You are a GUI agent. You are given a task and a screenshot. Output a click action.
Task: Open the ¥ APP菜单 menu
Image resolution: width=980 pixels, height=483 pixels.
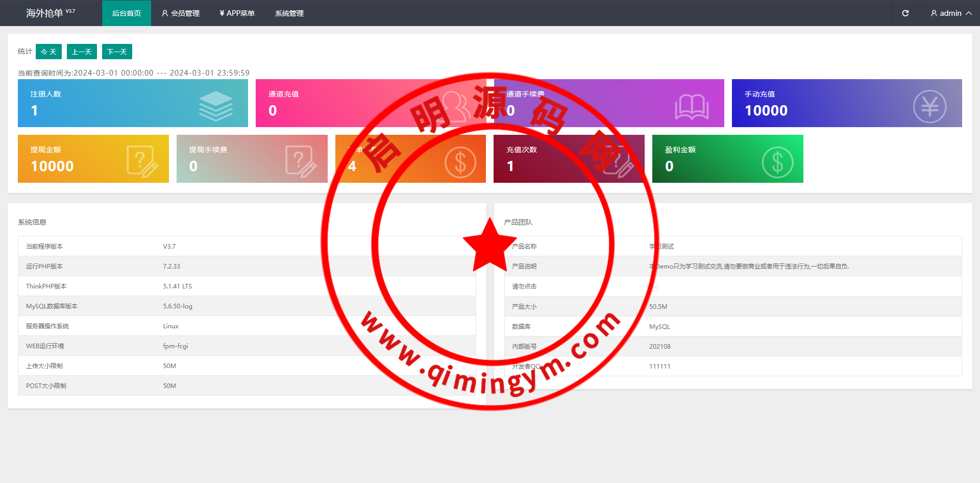237,13
